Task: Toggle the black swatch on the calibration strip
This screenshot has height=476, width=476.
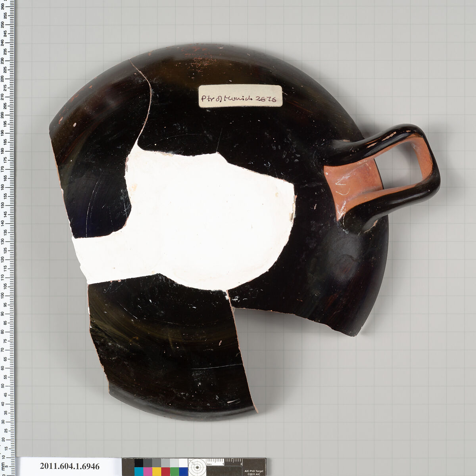Action: coord(138,463)
